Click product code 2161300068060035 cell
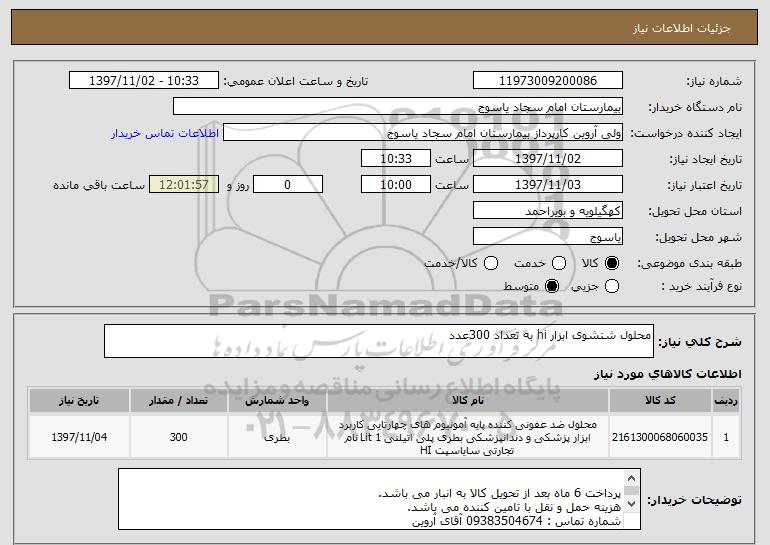Screen dimensions: 770x545 point(660,437)
